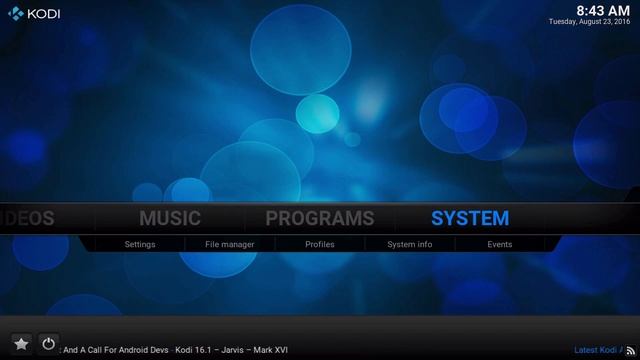640x360 pixels.
Task: Select the MUSIC menu item
Action: click(170, 218)
